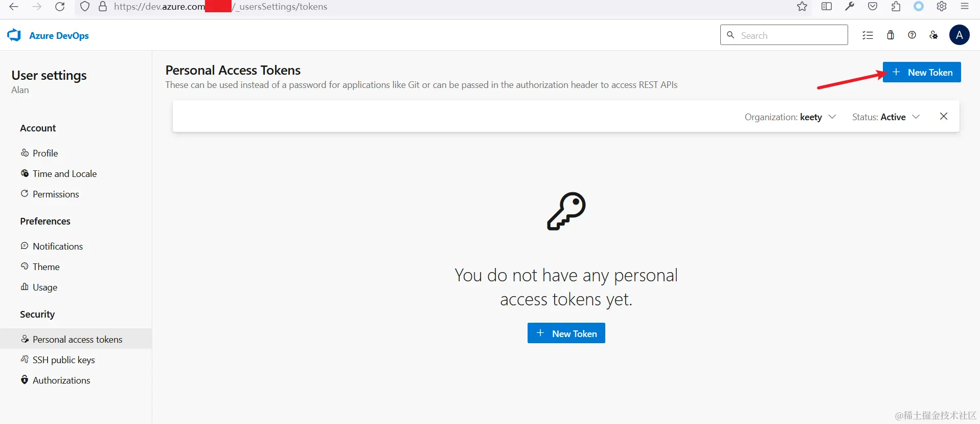Click the shield tracking protection icon

point(85,7)
